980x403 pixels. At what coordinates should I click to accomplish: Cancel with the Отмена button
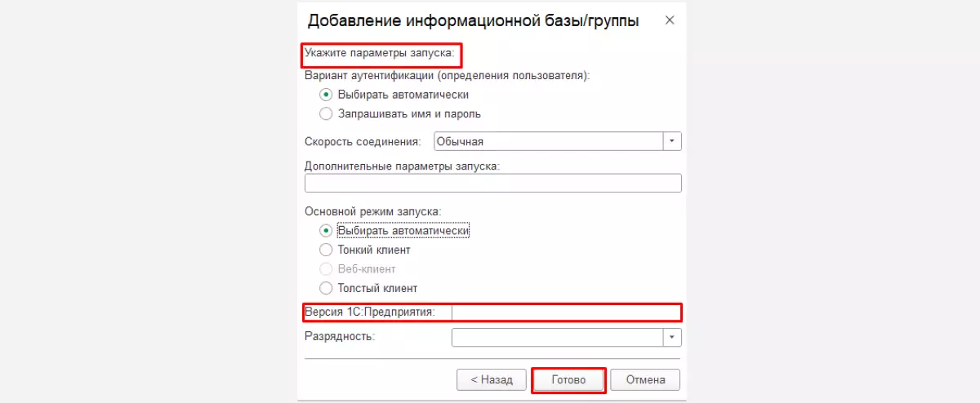tap(651, 379)
